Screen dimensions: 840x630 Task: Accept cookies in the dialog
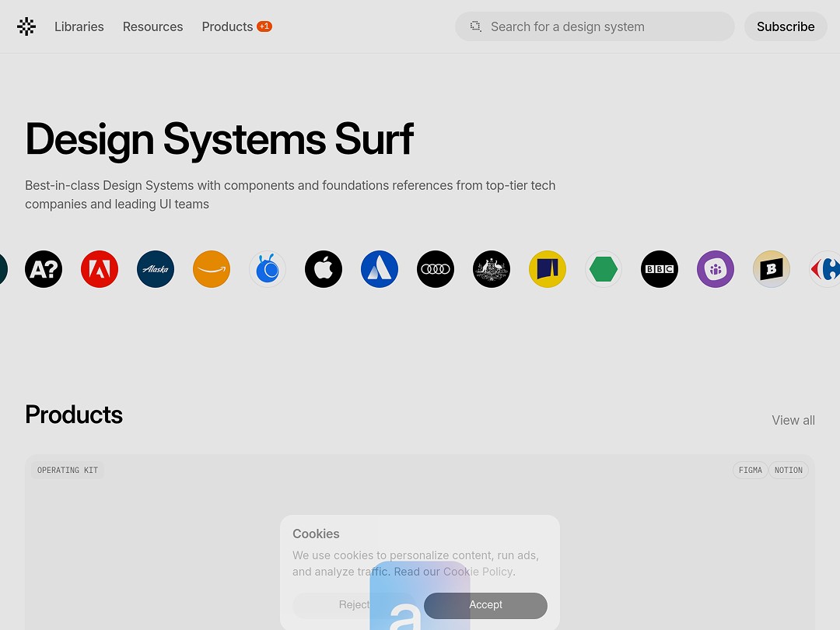coord(485,605)
